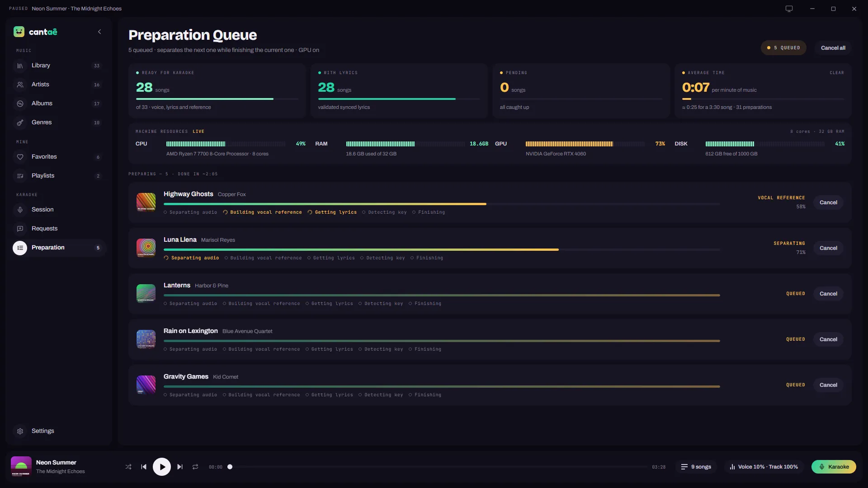
Task: Open Library in the sidebar
Action: (x=59, y=66)
